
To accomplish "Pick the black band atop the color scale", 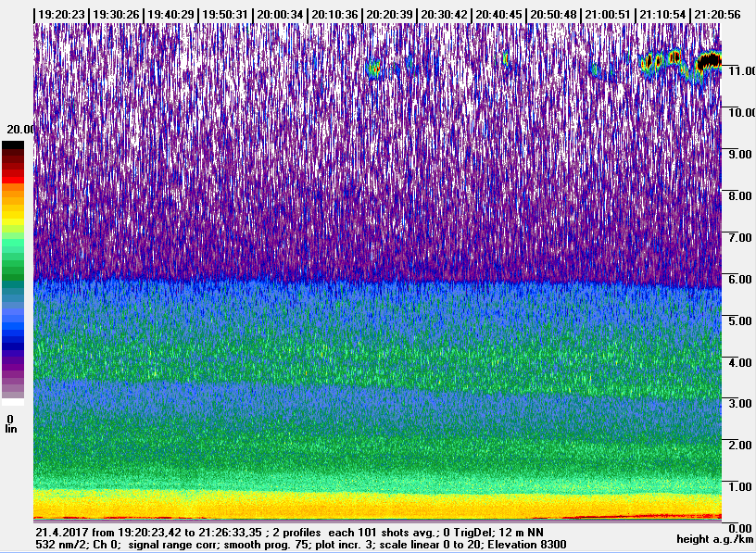I will click(x=13, y=145).
